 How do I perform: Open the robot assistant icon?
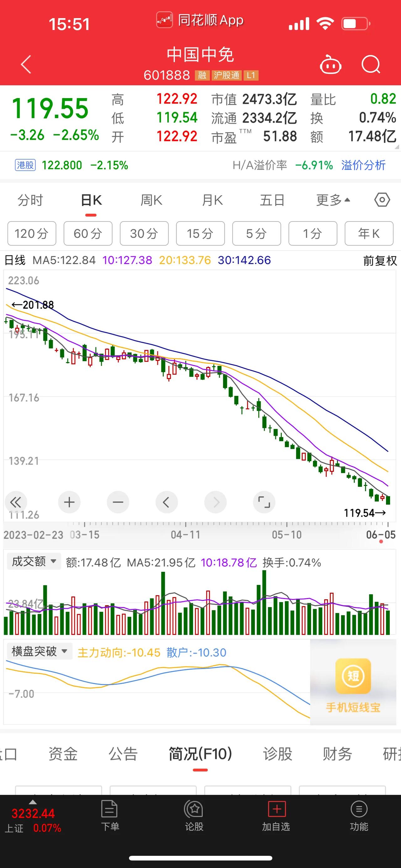[x=330, y=64]
